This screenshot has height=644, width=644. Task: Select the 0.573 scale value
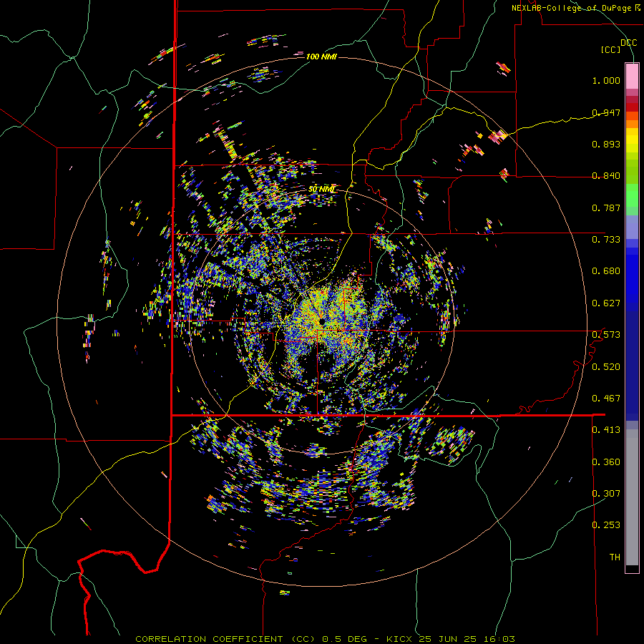[606, 335]
